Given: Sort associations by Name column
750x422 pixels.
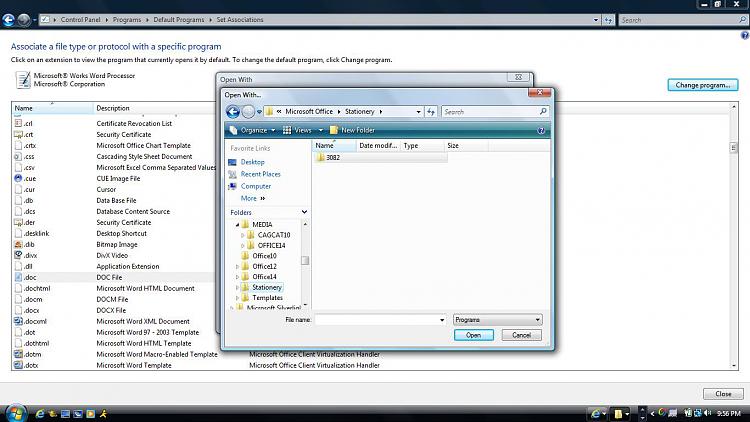Looking at the screenshot, I should [x=52, y=108].
